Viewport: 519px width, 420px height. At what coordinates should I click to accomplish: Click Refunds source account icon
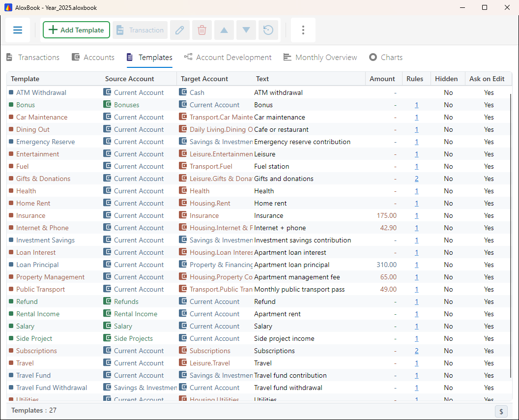(x=107, y=301)
